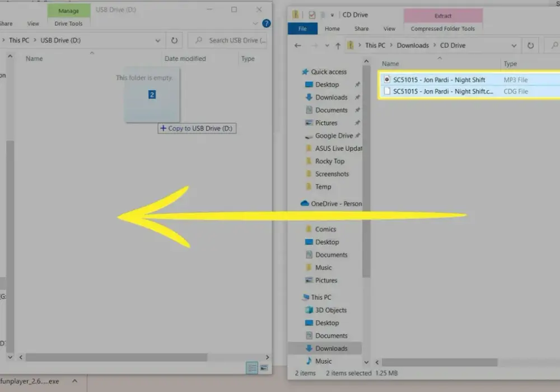560x392 pixels.
Task: Open the Temp folder
Action: [323, 186]
